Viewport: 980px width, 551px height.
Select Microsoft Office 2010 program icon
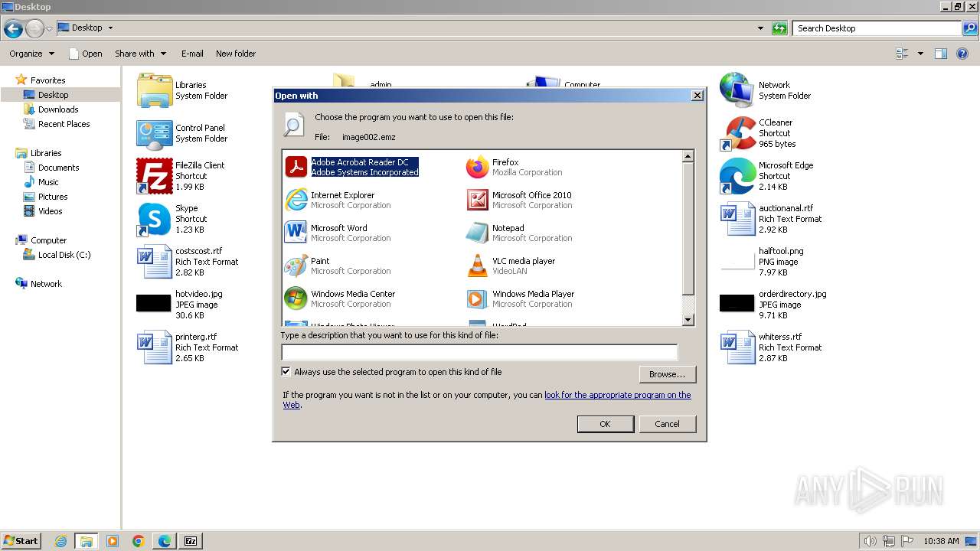point(477,200)
